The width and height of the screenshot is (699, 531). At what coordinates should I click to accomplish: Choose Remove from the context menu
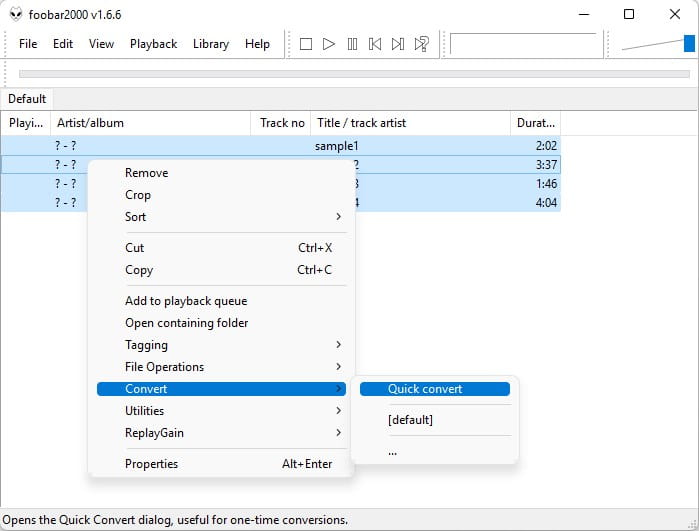(x=221, y=173)
